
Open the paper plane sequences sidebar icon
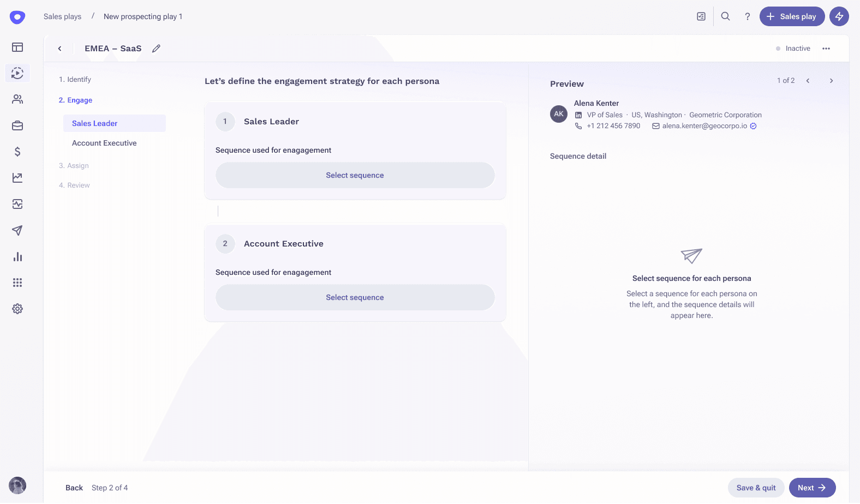[17, 230]
